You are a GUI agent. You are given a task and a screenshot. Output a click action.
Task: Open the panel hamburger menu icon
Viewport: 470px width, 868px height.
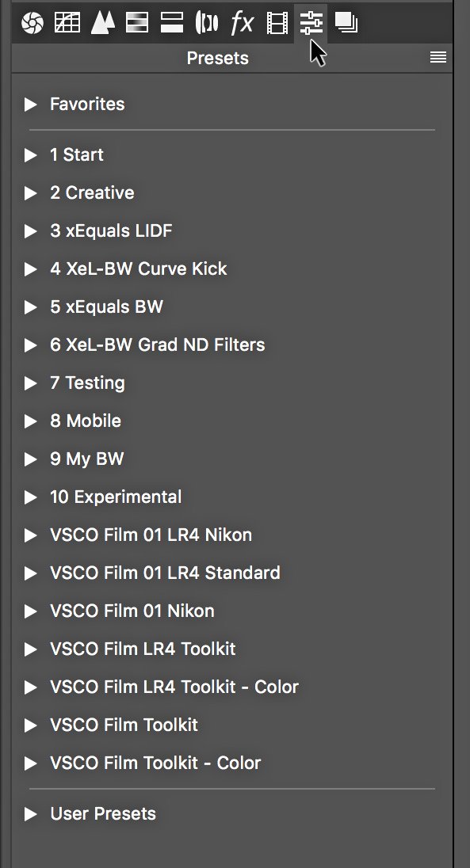[x=438, y=57]
